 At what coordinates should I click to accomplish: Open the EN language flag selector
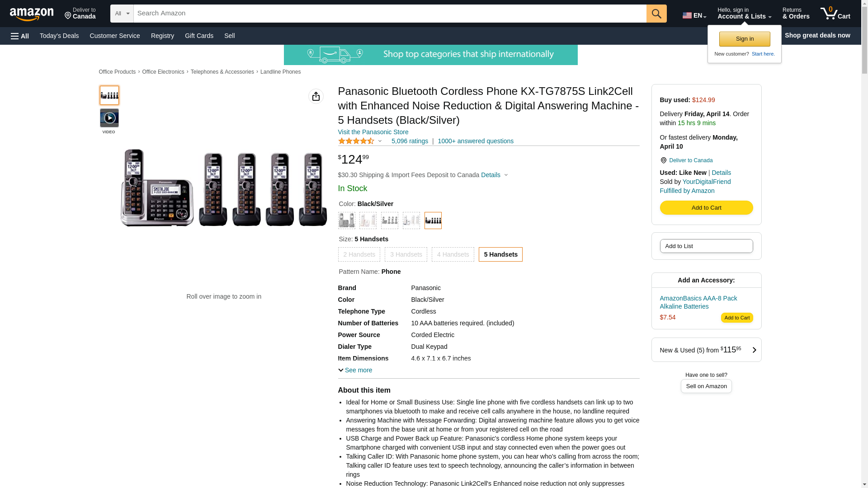(694, 15)
